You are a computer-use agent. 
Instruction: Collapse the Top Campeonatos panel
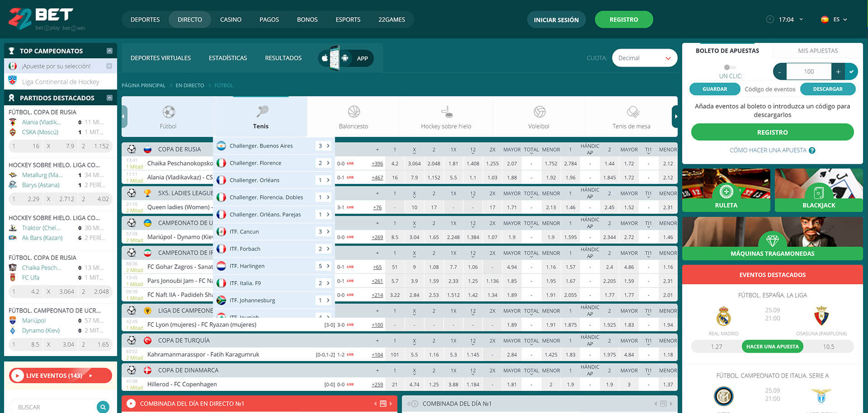(109, 51)
